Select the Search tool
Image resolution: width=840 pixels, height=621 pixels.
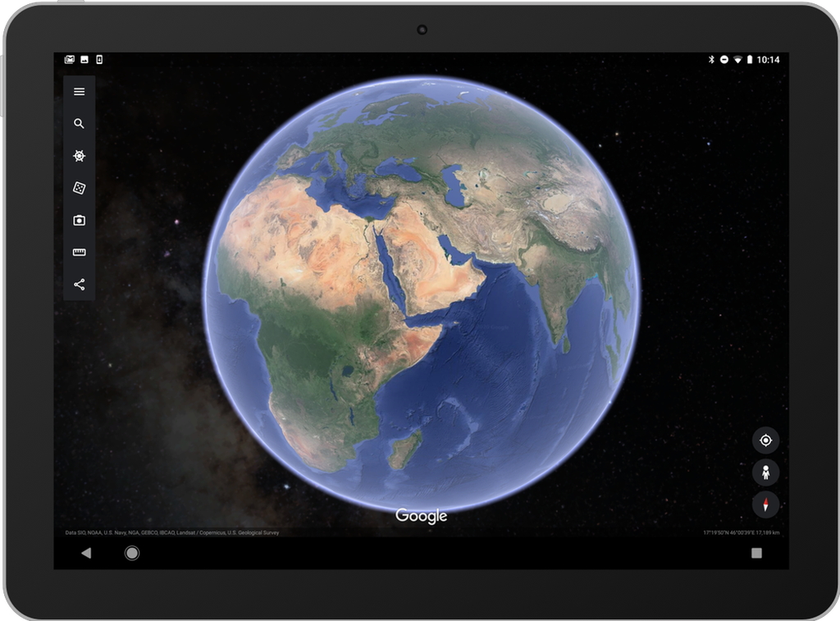tap(80, 124)
